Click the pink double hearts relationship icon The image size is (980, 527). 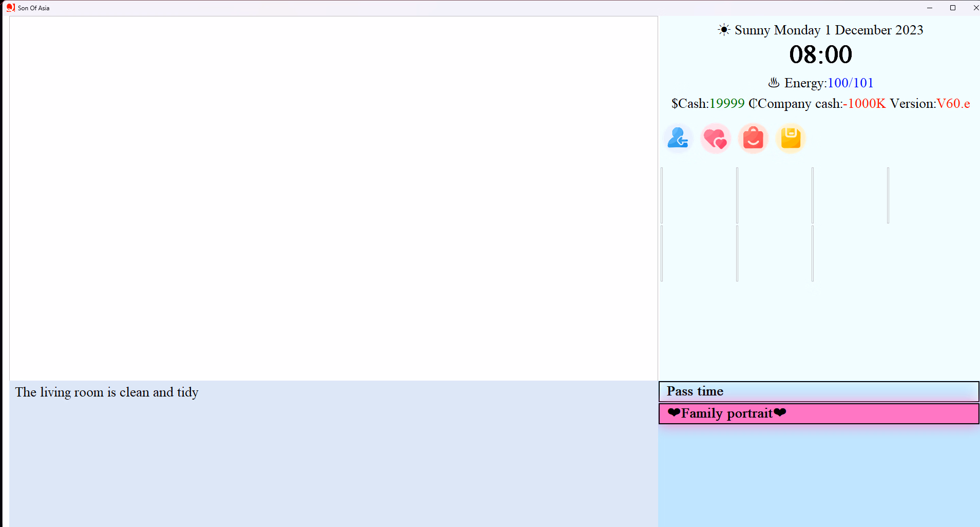[x=715, y=138]
